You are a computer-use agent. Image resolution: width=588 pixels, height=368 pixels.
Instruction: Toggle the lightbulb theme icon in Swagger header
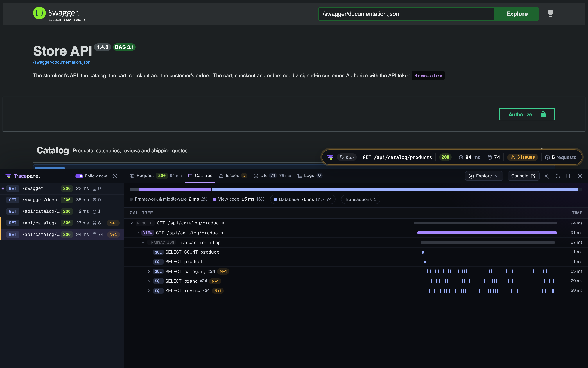[x=550, y=13]
